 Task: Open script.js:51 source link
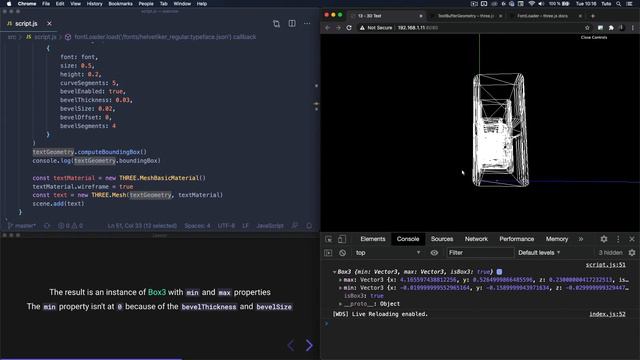(605, 265)
